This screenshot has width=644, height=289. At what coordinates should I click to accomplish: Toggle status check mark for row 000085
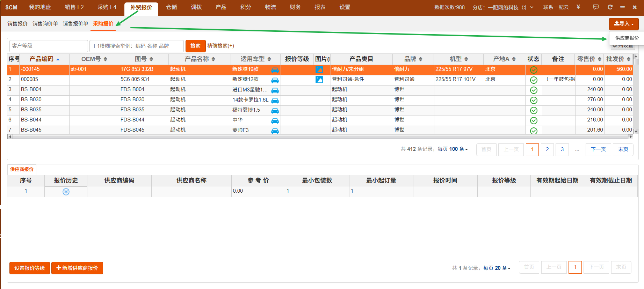pyautogui.click(x=534, y=80)
